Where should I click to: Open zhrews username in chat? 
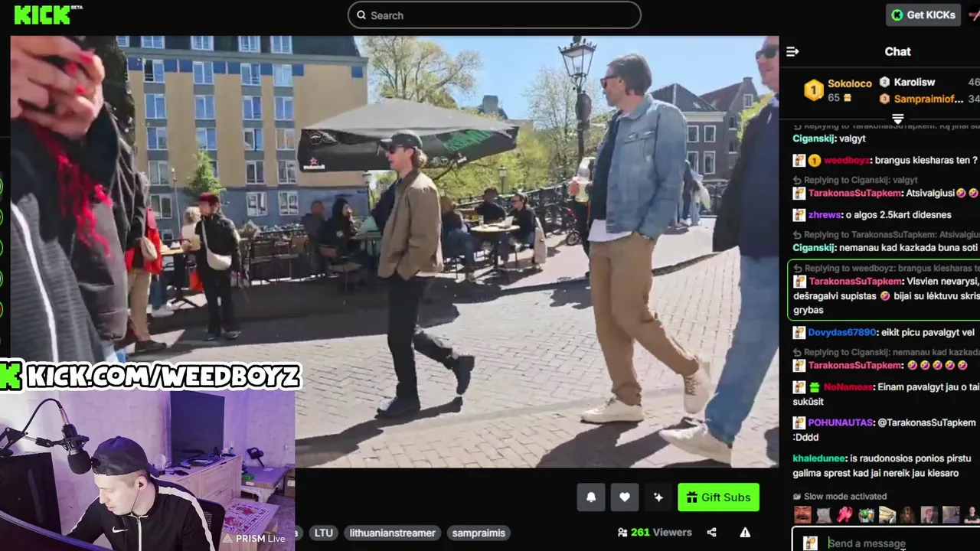pos(825,215)
